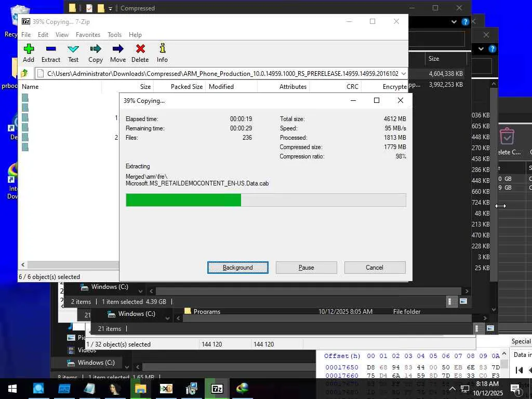532x399 pixels.
Task: Click the red Delete icon
Action: coord(140,49)
